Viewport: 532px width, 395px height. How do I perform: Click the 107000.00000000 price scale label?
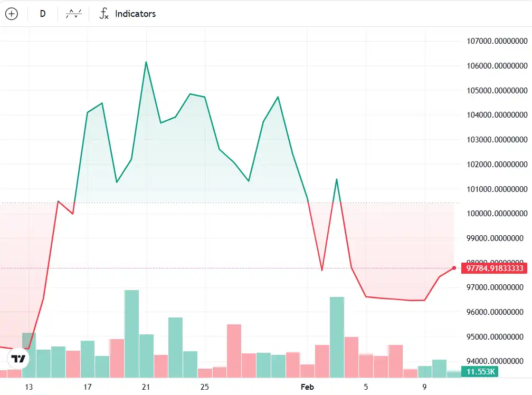coord(497,41)
